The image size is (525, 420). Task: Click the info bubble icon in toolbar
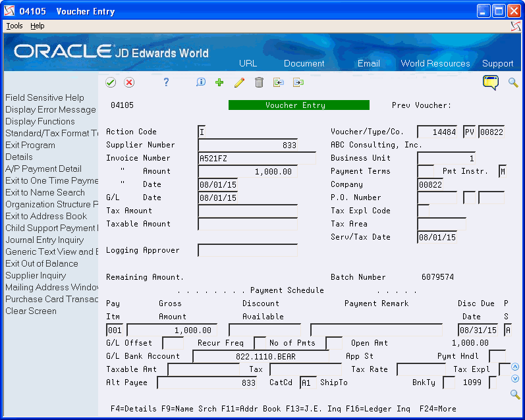tap(201, 82)
